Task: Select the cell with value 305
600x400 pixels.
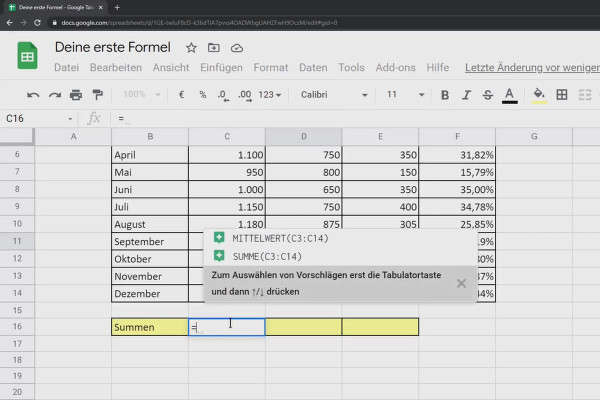Action: tap(380, 224)
